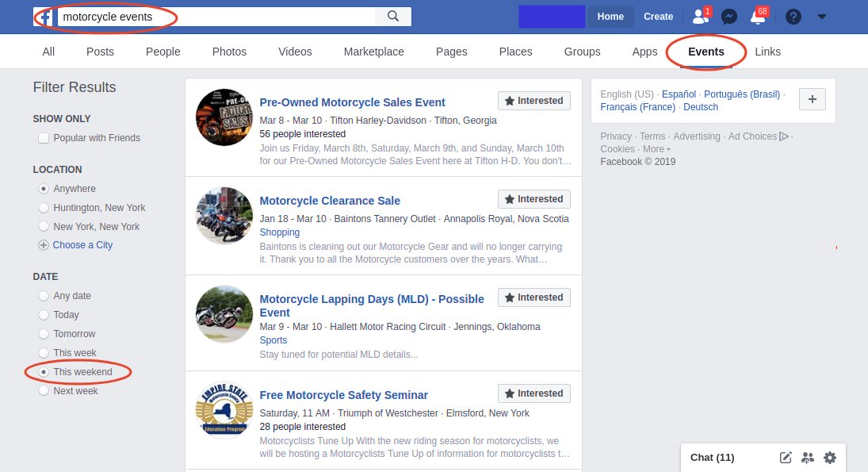Viewport: 868px width, 472px height.
Task: Click the Choose a City plus icon
Action: click(43, 245)
